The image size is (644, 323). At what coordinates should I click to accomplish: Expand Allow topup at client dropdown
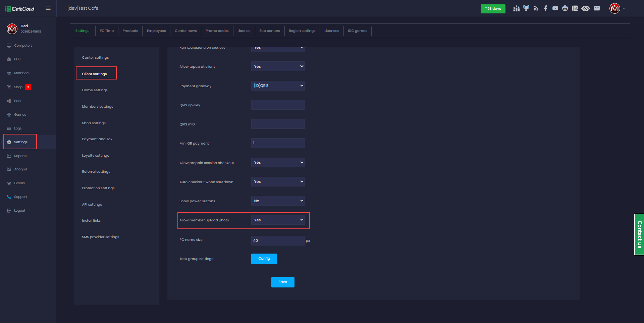click(x=278, y=66)
